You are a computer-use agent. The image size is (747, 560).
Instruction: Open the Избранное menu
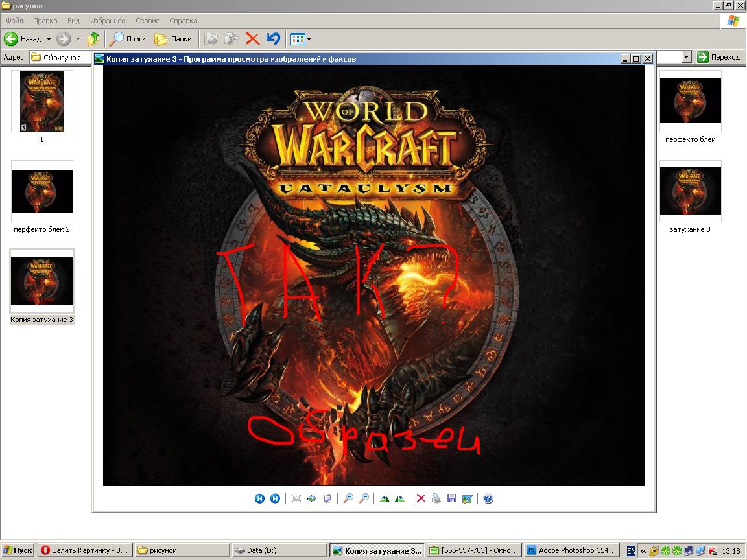click(108, 21)
